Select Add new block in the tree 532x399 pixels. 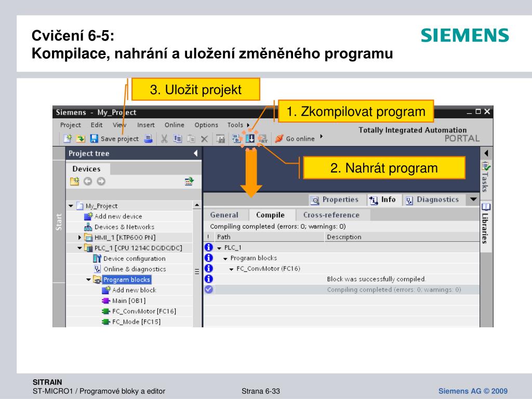point(134,290)
